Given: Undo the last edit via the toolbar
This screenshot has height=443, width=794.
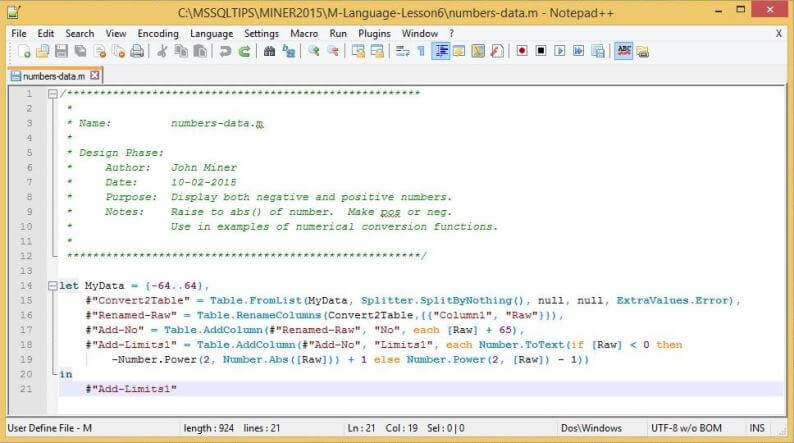Looking at the screenshot, I should click(x=225, y=51).
